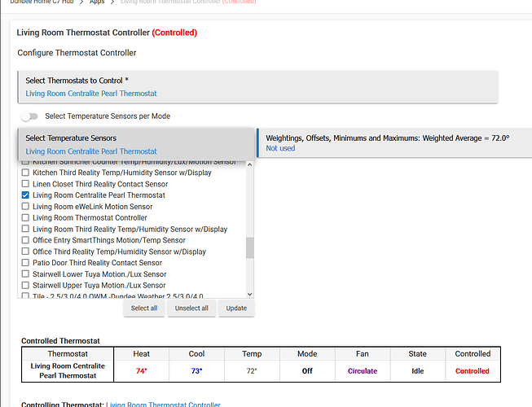Click Living Room Centralite Pearl Thermostat table cell
Screen dimensions: 532x407
(x=68, y=370)
